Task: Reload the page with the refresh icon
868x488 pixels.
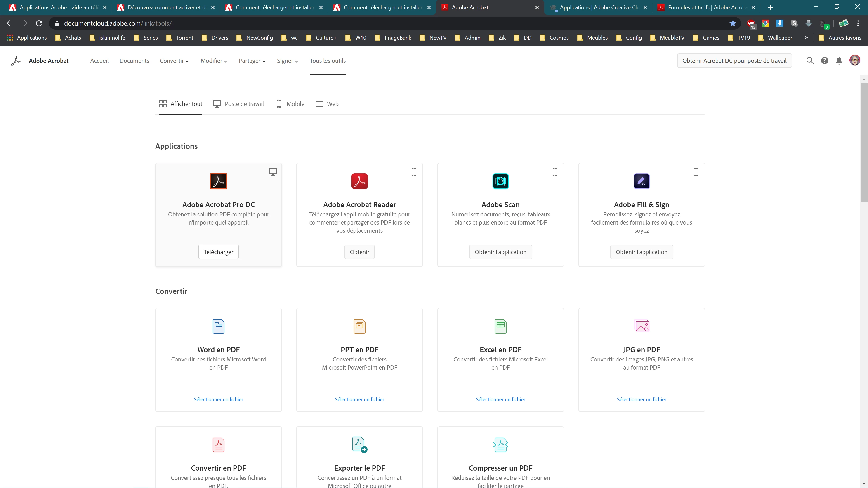Action: pyautogui.click(x=39, y=23)
